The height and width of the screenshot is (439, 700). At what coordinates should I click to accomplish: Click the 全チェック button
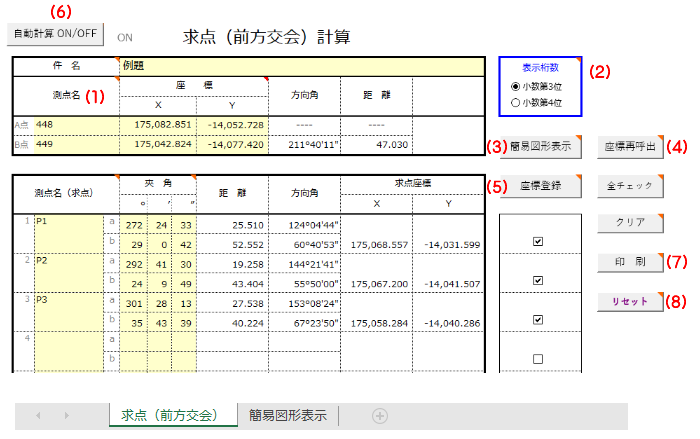(630, 186)
